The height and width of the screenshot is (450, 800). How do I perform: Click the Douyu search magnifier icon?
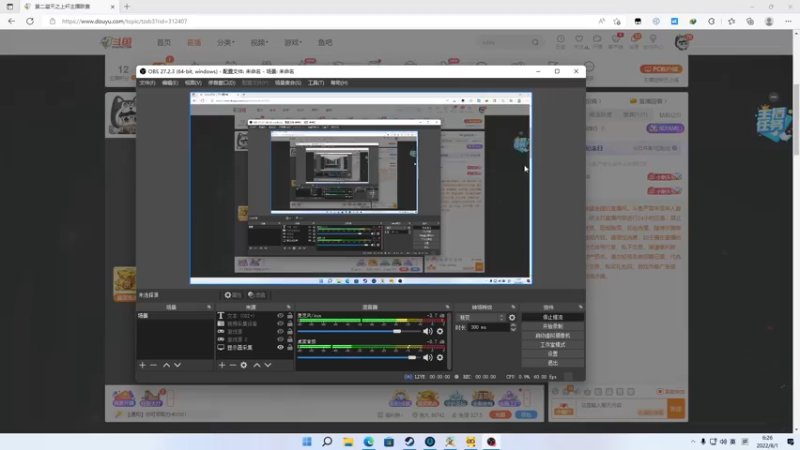[x=535, y=42]
